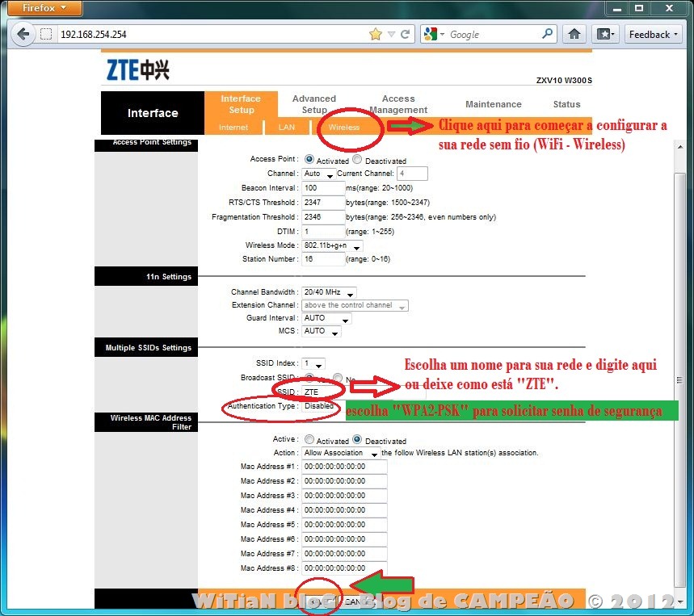This screenshot has width=694, height=616.
Task: Click the ZTE logo
Action: 137,70
